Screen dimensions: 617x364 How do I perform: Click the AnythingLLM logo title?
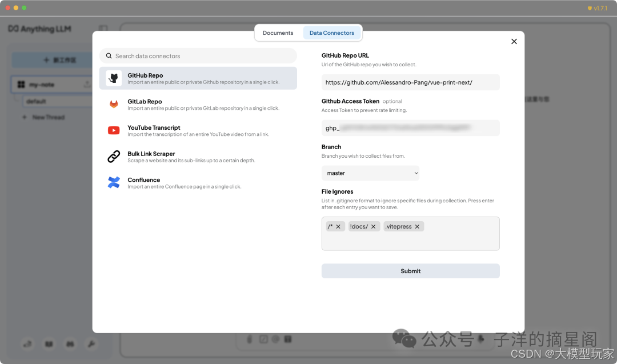(40, 29)
